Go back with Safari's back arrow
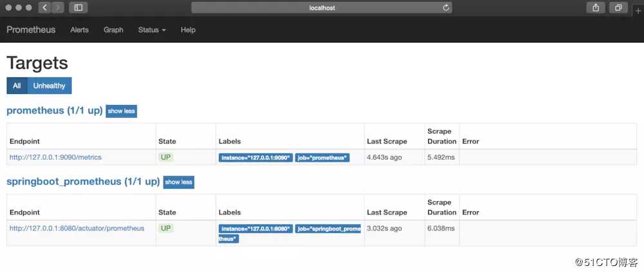This screenshot has width=644, height=273. pyautogui.click(x=45, y=7)
